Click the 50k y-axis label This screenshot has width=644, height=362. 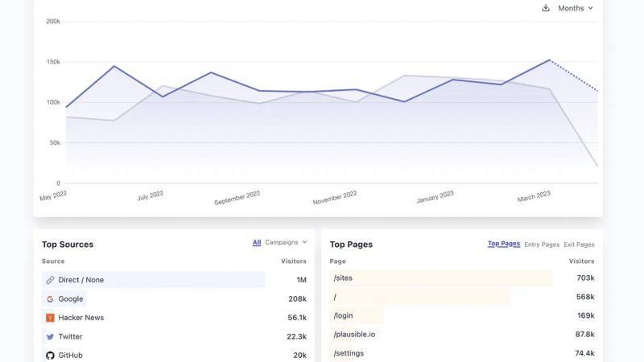[x=55, y=143]
